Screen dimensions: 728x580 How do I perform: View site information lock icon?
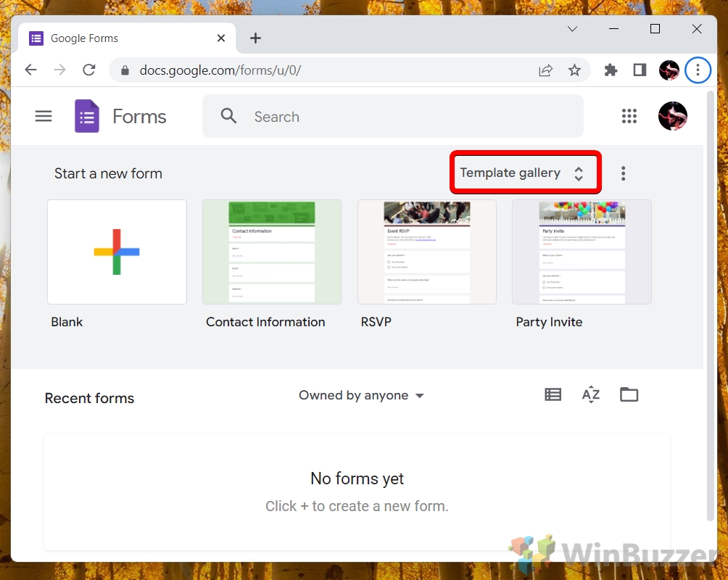click(x=125, y=70)
